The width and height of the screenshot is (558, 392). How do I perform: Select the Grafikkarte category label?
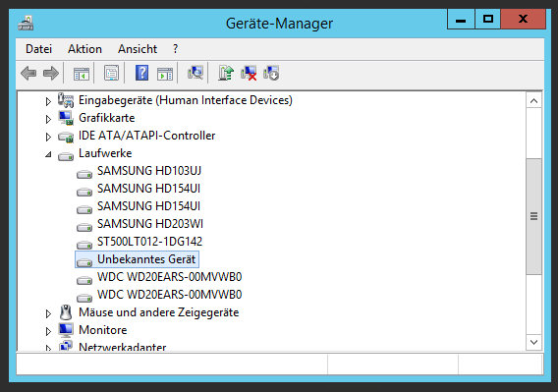[106, 118]
